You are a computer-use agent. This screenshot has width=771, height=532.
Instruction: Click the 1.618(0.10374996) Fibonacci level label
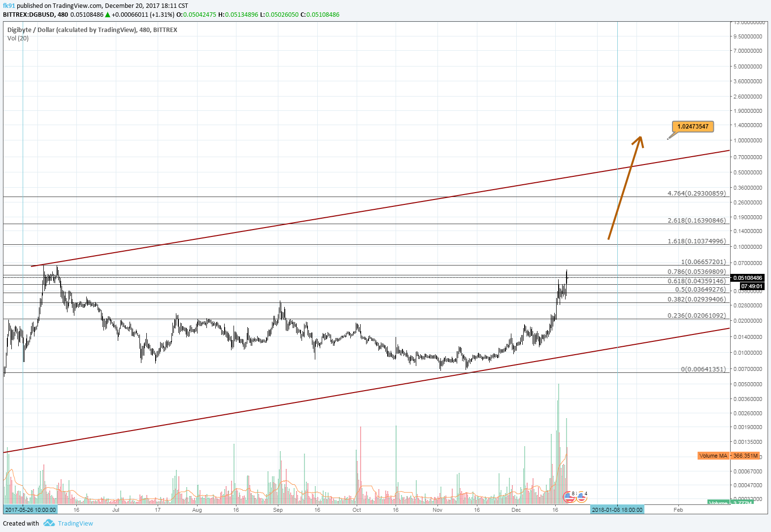(697, 241)
